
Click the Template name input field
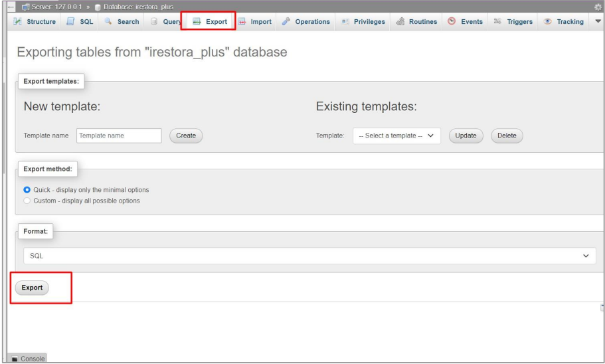click(119, 136)
